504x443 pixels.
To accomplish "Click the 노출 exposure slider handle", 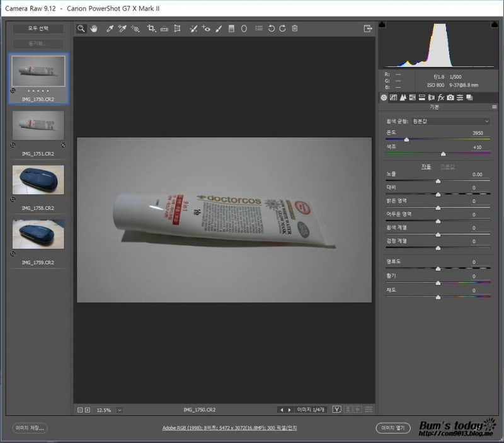I will click(438, 181).
